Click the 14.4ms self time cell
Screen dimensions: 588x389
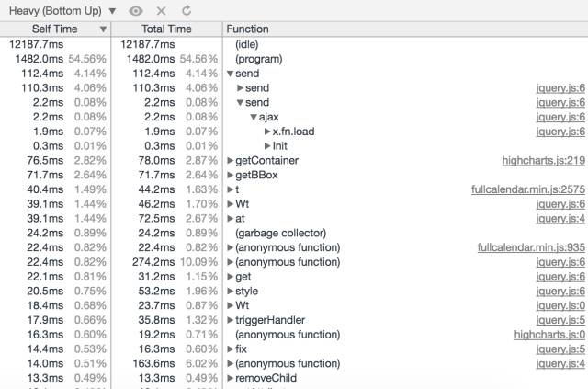click(x=45, y=349)
